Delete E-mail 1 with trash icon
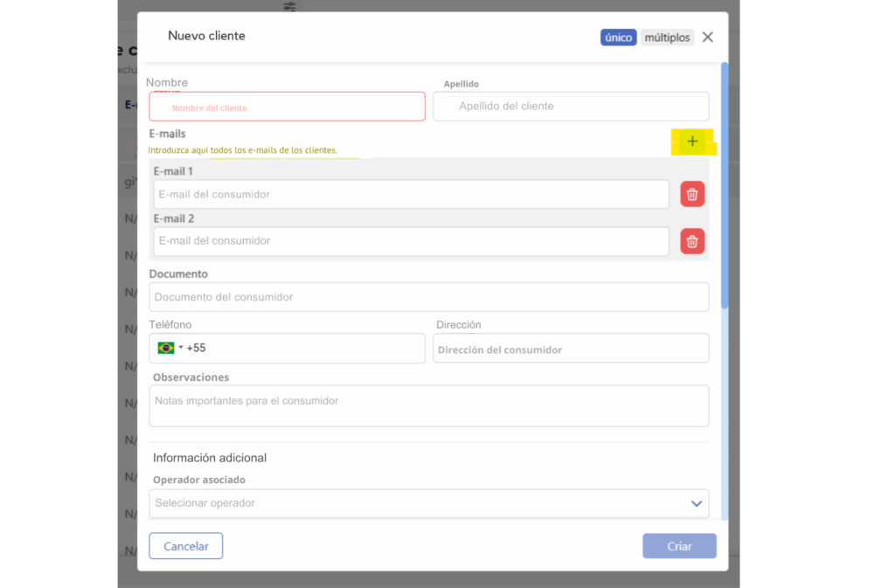The height and width of the screenshot is (588, 895). [x=692, y=195]
